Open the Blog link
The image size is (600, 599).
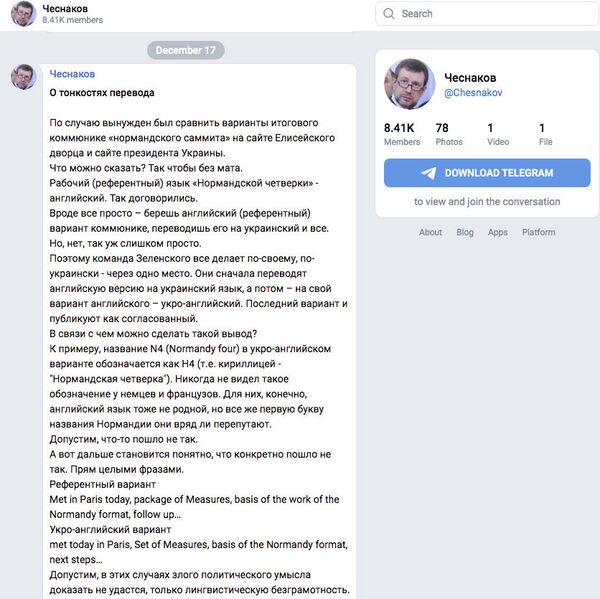(465, 232)
